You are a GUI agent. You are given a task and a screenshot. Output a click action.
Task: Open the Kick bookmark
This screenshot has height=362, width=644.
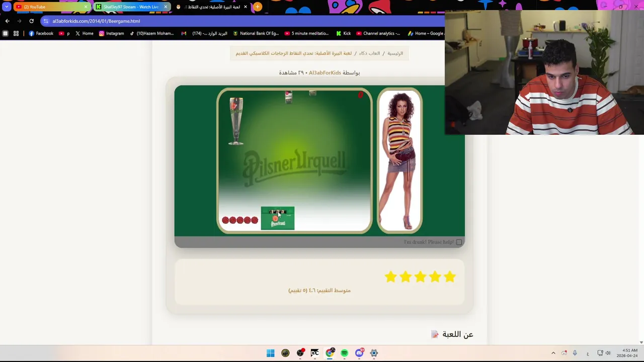click(343, 33)
